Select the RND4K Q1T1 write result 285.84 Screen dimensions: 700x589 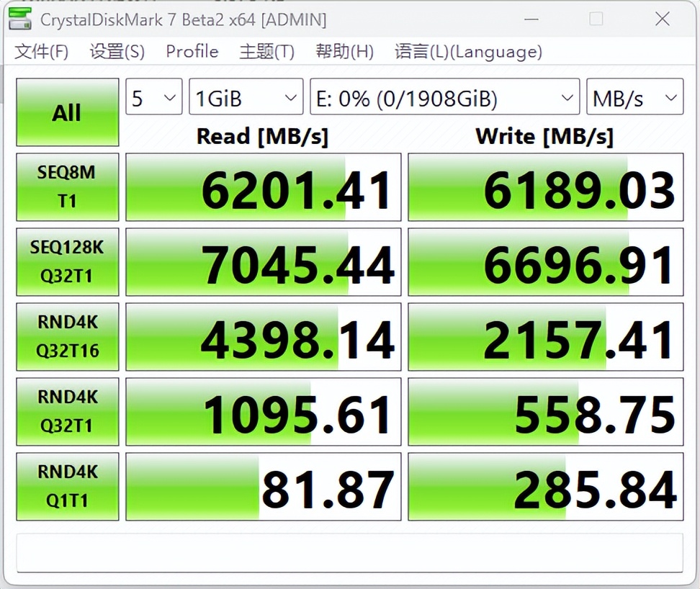(x=545, y=486)
